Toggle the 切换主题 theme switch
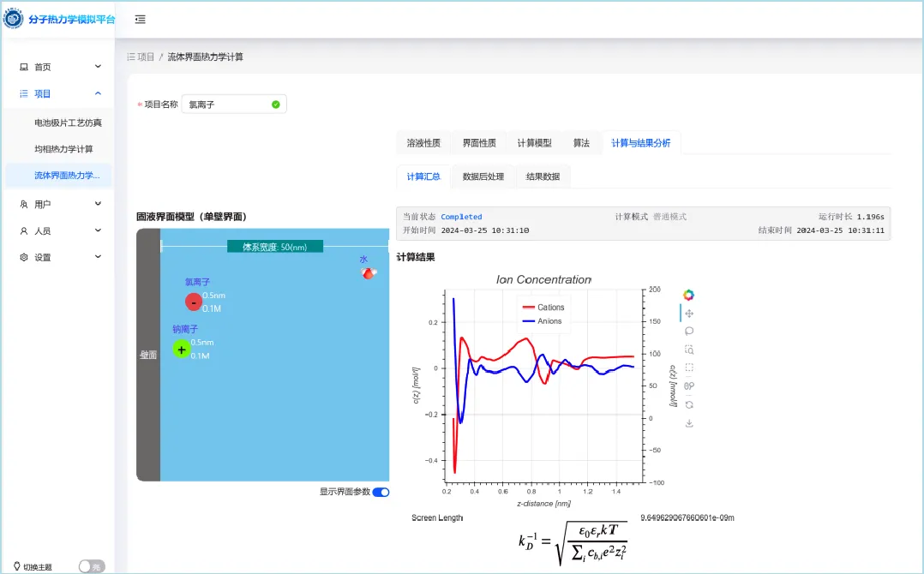This screenshot has height=574, width=924. 91,566
